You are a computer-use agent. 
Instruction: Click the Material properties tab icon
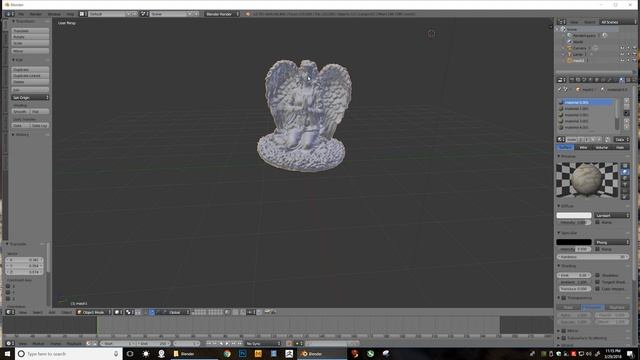622,80
